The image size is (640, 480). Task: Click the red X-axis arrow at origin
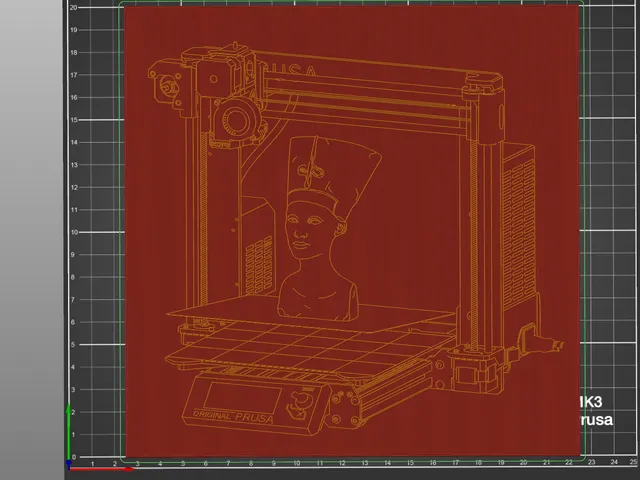pyautogui.click(x=100, y=469)
